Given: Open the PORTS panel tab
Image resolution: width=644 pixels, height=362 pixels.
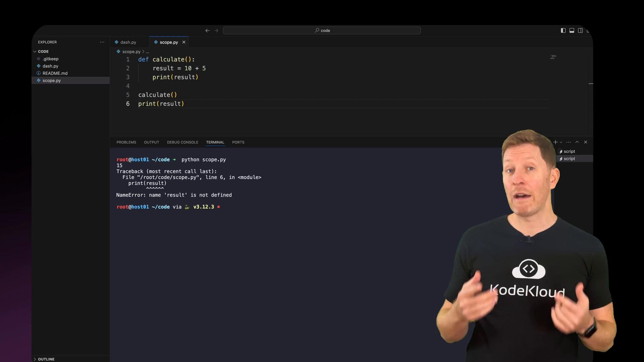Looking at the screenshot, I should pyautogui.click(x=238, y=142).
